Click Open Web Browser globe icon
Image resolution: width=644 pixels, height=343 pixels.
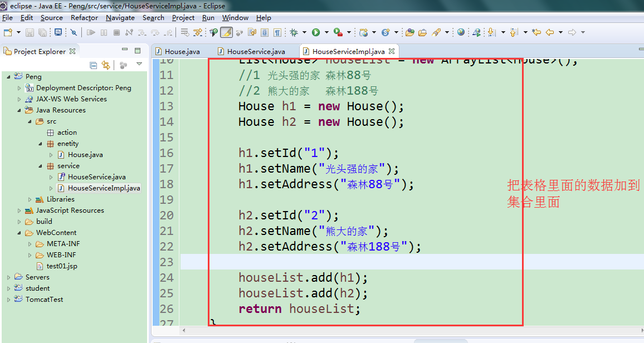coord(461,32)
